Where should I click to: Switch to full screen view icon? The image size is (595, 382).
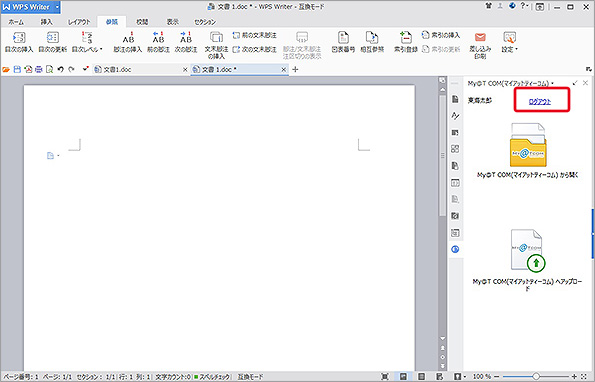click(385, 376)
